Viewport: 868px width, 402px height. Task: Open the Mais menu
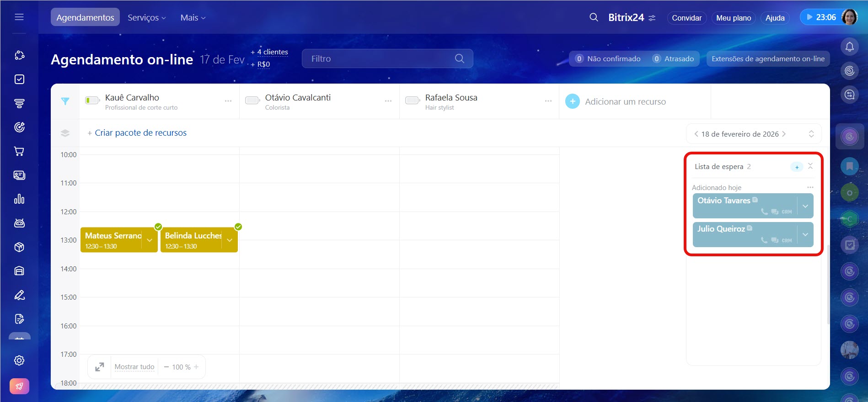(x=193, y=17)
